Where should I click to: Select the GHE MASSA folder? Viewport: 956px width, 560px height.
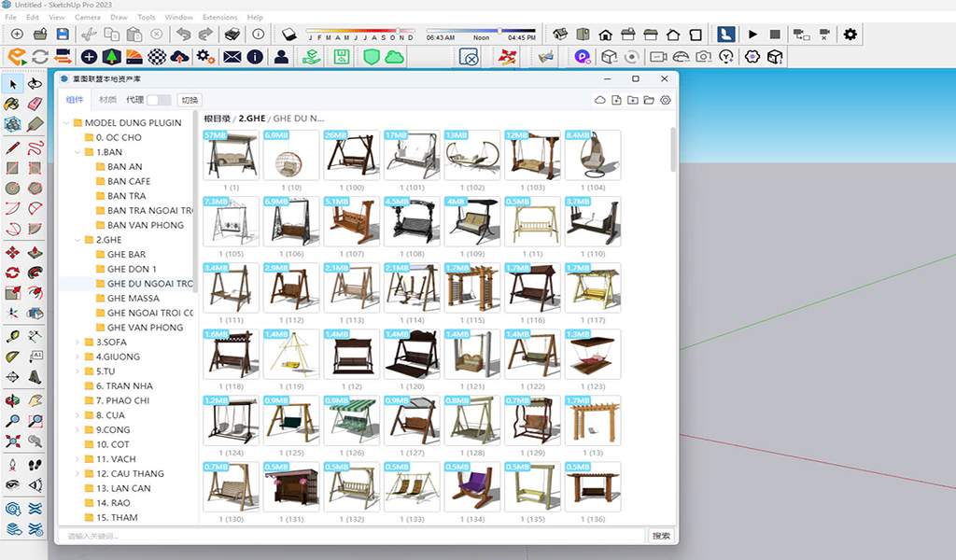(133, 299)
